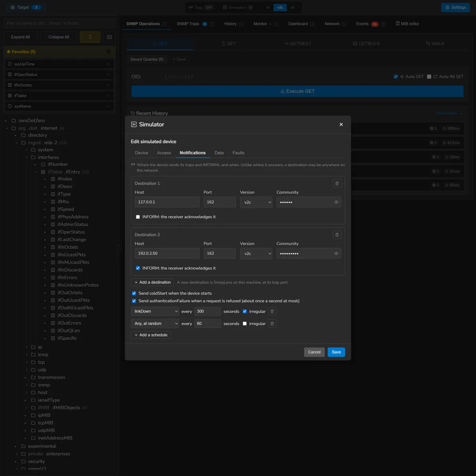
Task: Click the linkDown seconds interval field
Action: pos(208,311)
